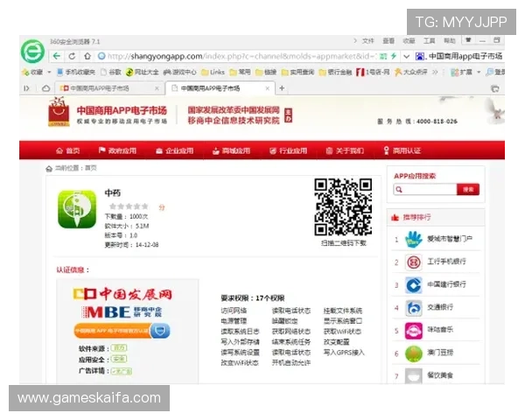Image resolution: width=525 pixels, height=420 pixels.
Task: Click the 工行手机银行 app icon
Action: click(x=414, y=262)
